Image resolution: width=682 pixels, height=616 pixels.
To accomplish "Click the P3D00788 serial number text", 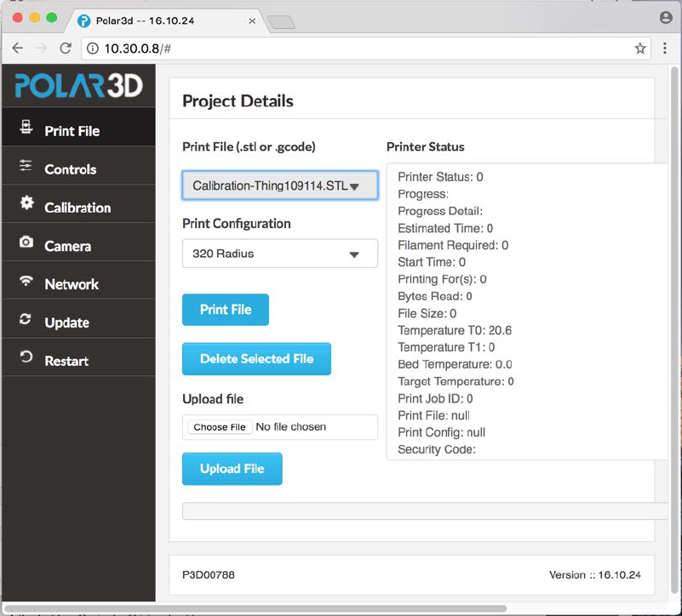I will pos(209,574).
